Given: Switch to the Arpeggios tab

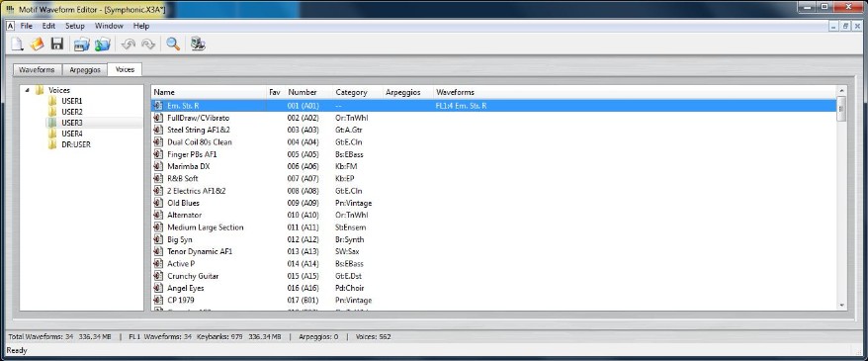Looking at the screenshot, I should tap(85, 70).
